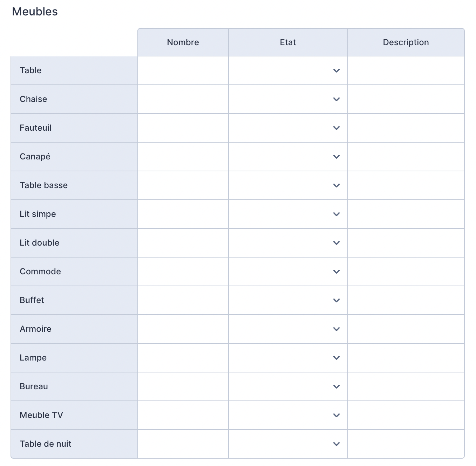Select the Nombre field for Canapé
476x466 pixels.
[183, 157]
